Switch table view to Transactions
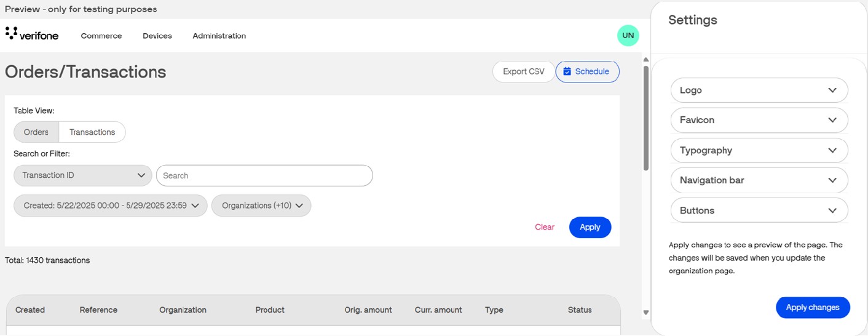 click(92, 132)
